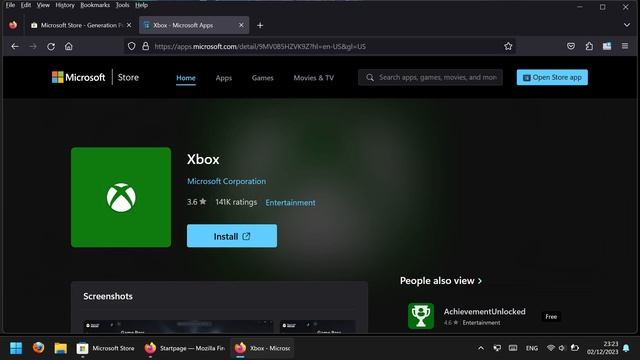Screen dimensions: 640x360
Task: Click the Free price label for AchievementUnlocked
Action: pyautogui.click(x=551, y=317)
